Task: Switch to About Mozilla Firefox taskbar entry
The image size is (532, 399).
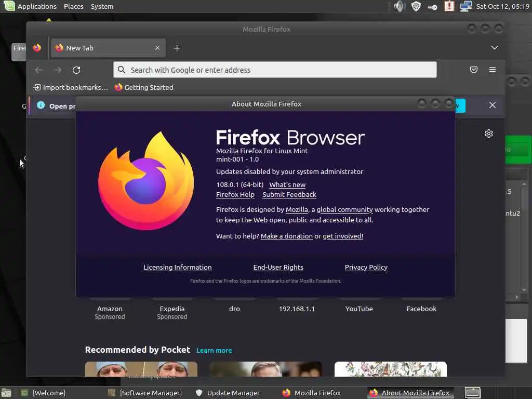Action: [x=409, y=393]
